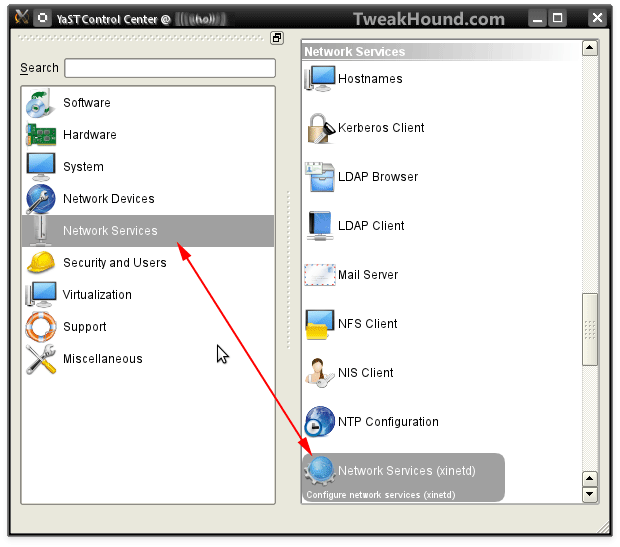Screen dimensions: 620x547
Task: Select the Virtualization label
Action: 97,295
